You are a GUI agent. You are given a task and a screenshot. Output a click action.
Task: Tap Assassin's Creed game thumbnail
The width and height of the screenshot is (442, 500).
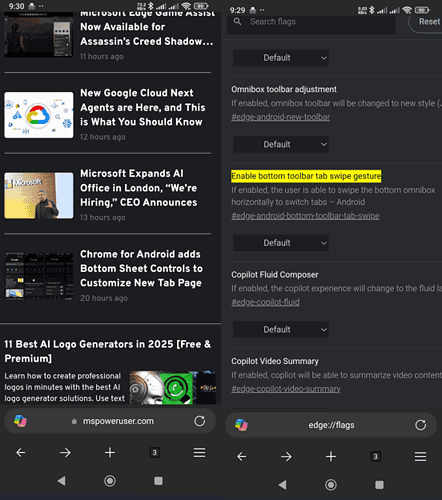[x=39, y=35]
